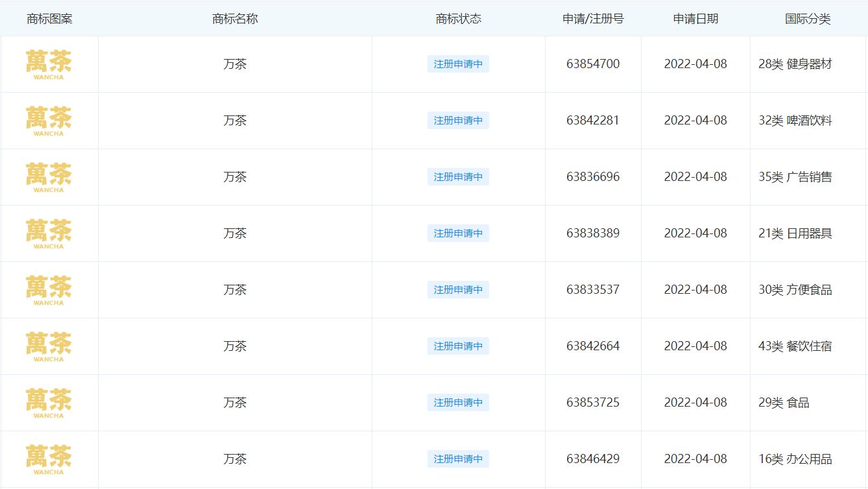Click 注册申请中 status tag for 63836696
868x489 pixels.
click(x=458, y=177)
